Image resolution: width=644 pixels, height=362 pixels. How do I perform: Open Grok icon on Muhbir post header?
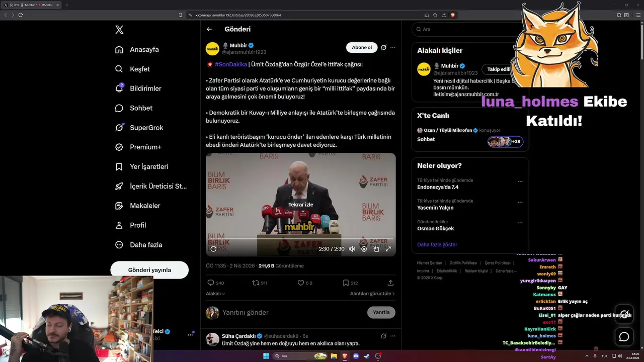[383, 47]
